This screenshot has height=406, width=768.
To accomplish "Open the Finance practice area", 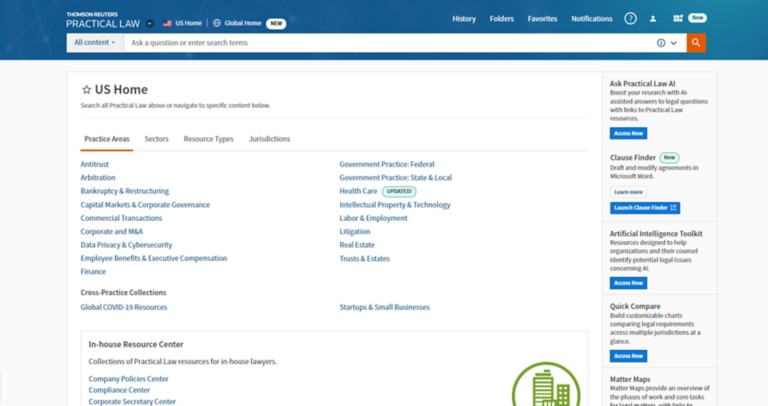I will coord(93,271).
